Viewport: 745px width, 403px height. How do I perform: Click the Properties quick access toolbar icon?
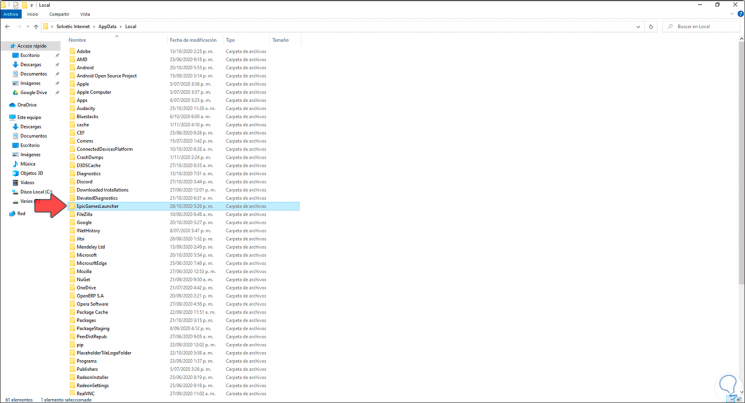tap(15, 5)
